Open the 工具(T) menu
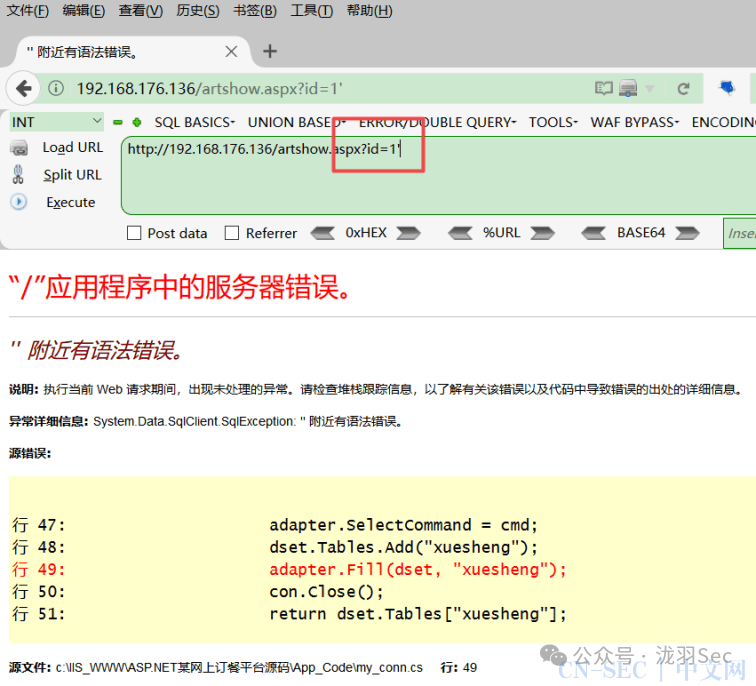The height and width of the screenshot is (686, 756). (311, 11)
